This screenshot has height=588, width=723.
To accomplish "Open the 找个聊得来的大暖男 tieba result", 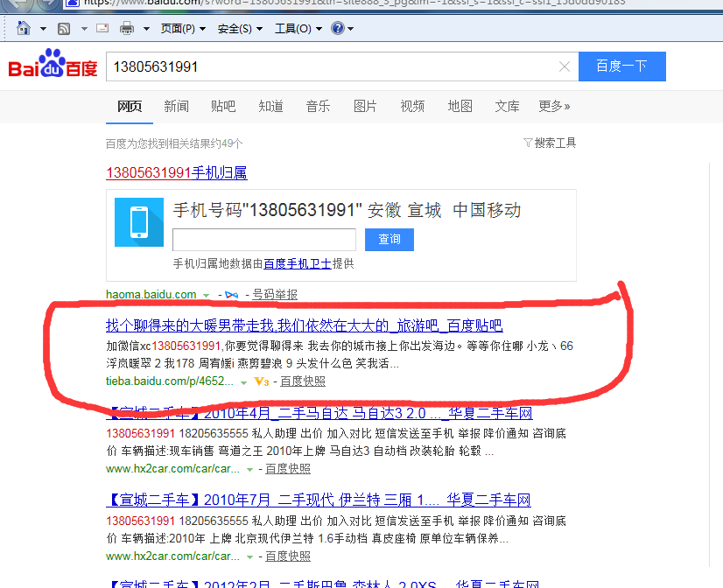I will point(305,325).
